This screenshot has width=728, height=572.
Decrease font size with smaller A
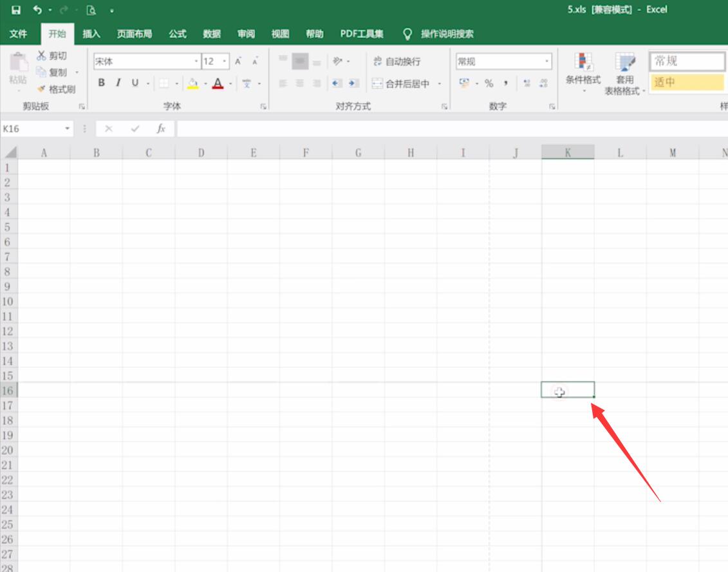click(255, 61)
